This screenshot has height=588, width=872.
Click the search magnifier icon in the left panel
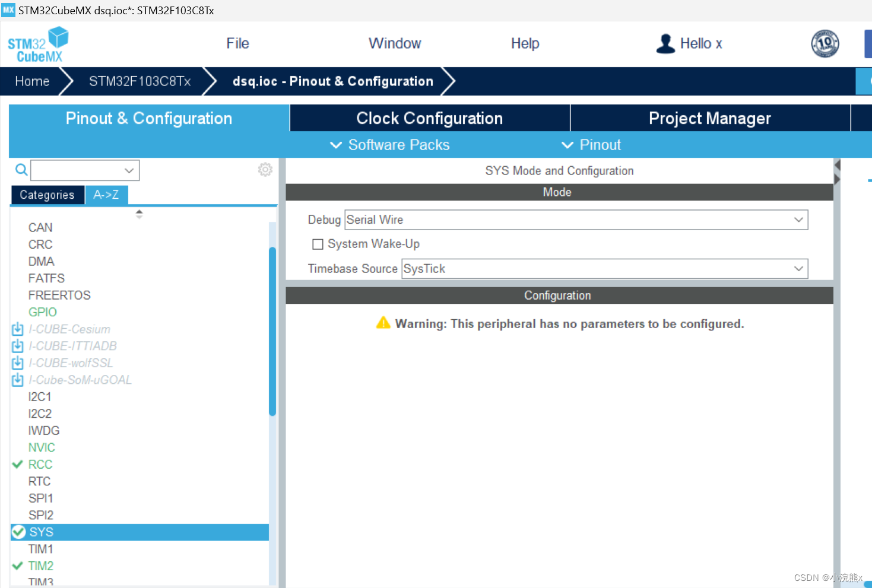point(21,170)
